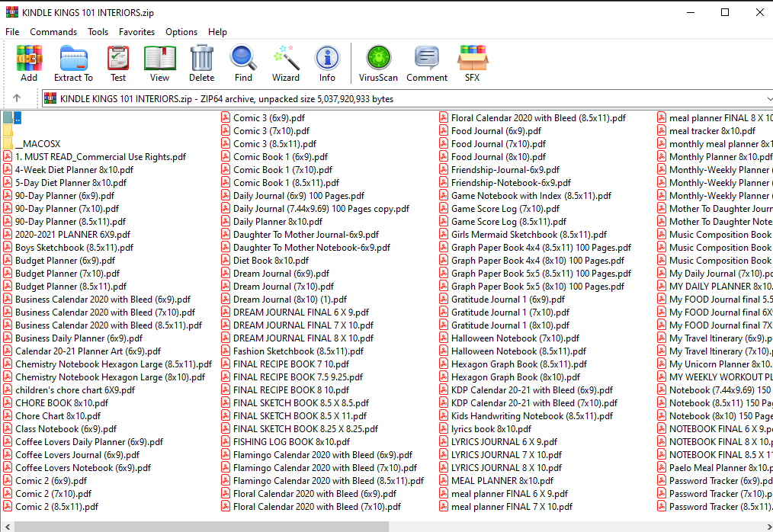This screenshot has height=532, width=773.
Task: Select DREAM JOURNAL FINAL 7 X 10.pdf
Action: click(297, 325)
